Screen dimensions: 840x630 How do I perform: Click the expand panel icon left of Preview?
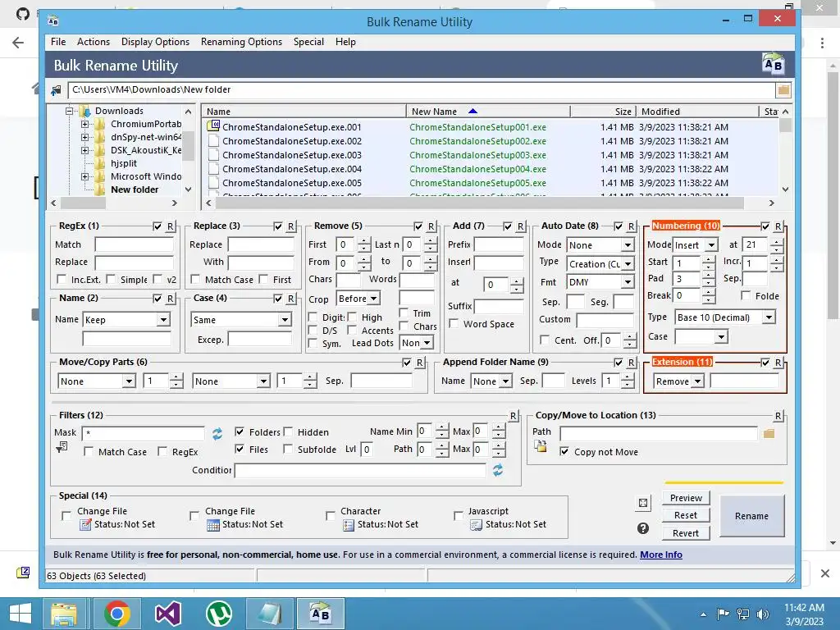click(x=643, y=503)
